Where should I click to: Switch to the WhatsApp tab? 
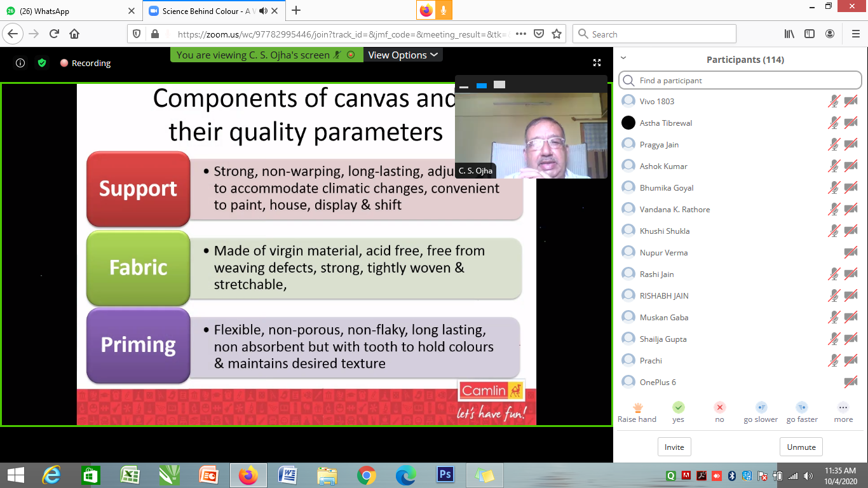70,11
